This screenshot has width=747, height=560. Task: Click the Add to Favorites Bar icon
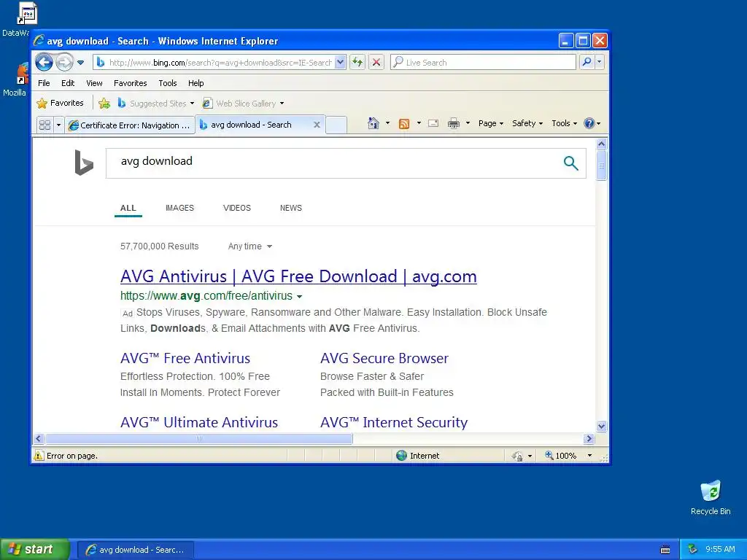(x=104, y=103)
